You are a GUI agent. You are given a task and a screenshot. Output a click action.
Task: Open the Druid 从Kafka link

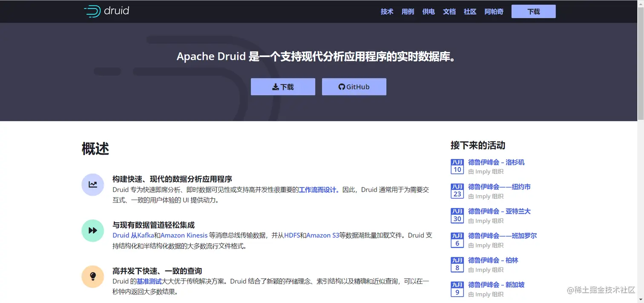pos(133,235)
